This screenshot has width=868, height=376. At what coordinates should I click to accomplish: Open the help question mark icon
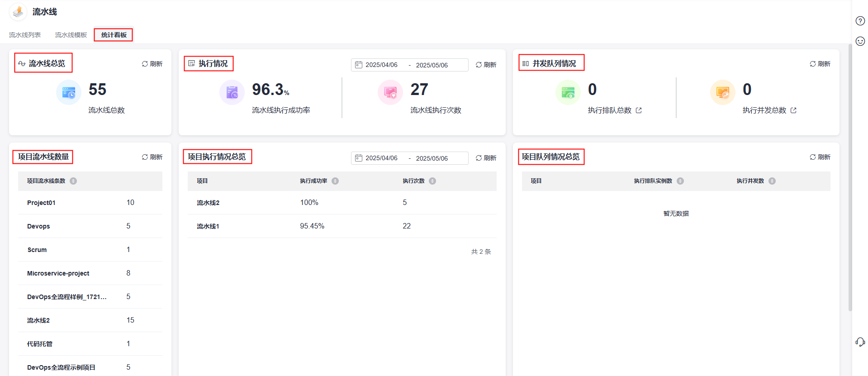pyautogui.click(x=860, y=21)
